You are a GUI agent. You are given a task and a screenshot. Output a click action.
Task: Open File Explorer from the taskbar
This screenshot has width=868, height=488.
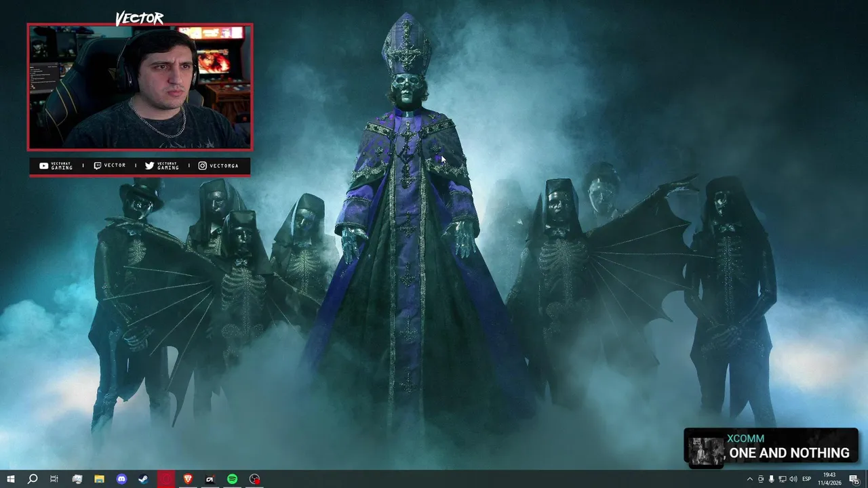(99, 479)
